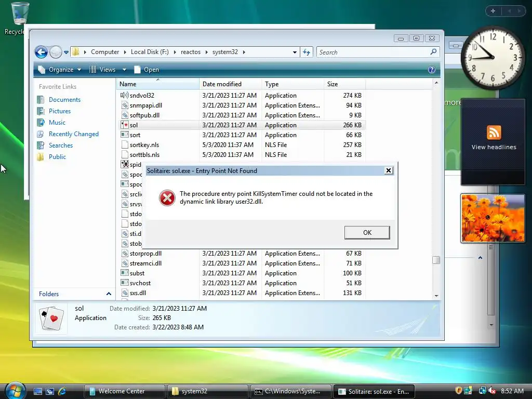
Task: Sort by the Size column header
Action: point(345,84)
